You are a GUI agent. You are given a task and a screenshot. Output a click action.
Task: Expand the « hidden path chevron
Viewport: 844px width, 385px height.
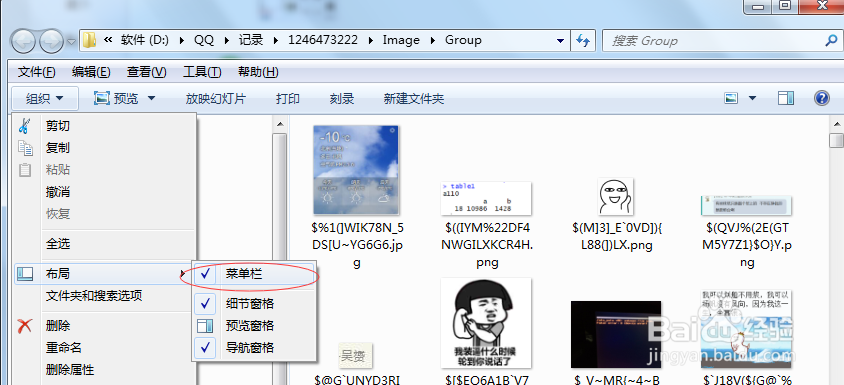pos(108,40)
